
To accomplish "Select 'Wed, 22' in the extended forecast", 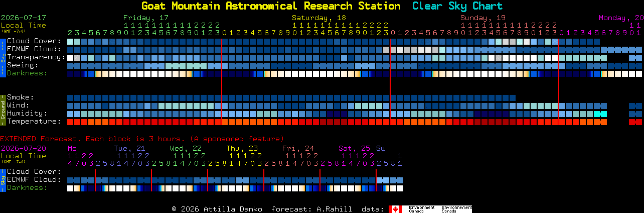I will pyautogui.click(x=186, y=148).
